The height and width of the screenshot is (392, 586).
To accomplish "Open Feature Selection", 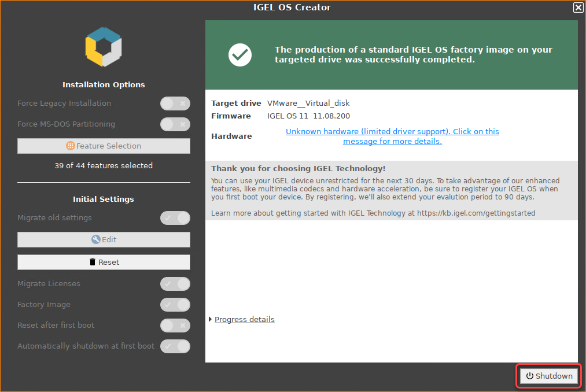I will 104,146.
